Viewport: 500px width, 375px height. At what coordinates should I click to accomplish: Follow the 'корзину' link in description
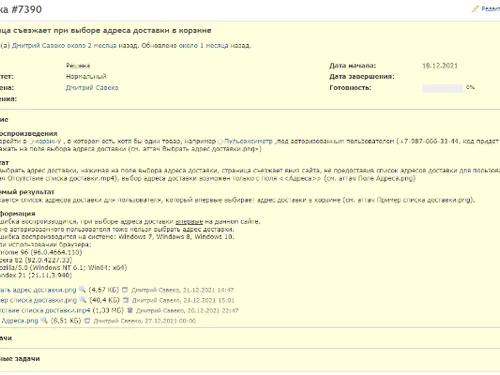pos(48,141)
